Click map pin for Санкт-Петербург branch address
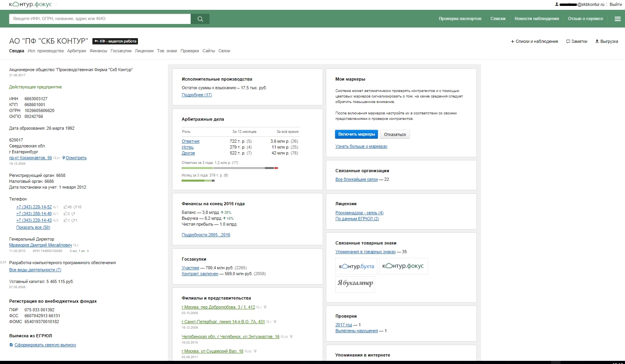The image size is (625, 364). 275,322
